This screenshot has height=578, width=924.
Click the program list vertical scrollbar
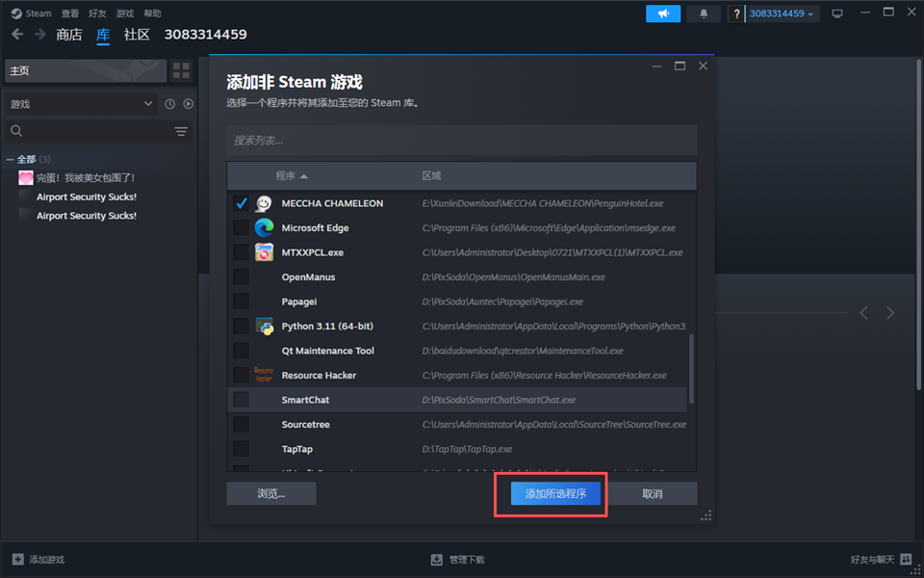(x=692, y=369)
